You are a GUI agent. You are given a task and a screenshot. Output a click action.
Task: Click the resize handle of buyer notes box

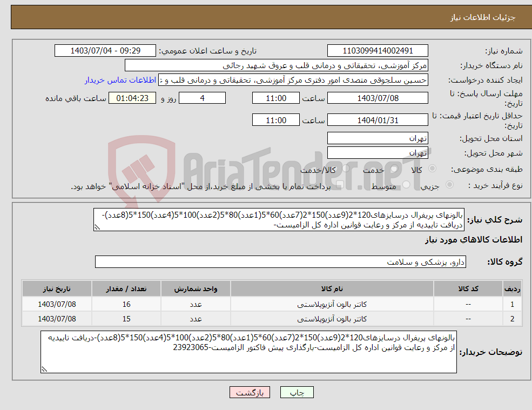44,369
